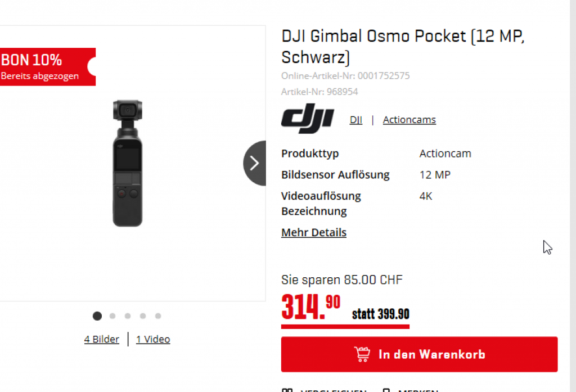This screenshot has width=576, height=392.
Task: Click the compare icon beside Vergleichen
Action: click(x=287, y=390)
